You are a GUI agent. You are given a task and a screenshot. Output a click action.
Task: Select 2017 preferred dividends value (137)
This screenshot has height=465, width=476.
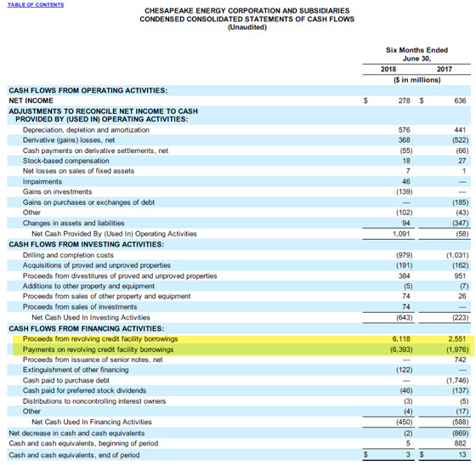[461, 390]
